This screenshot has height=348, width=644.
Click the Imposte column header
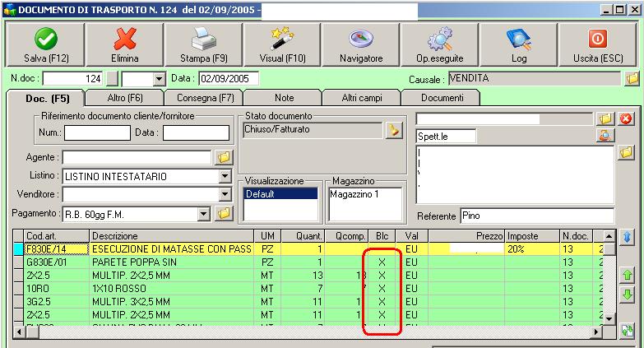click(532, 236)
